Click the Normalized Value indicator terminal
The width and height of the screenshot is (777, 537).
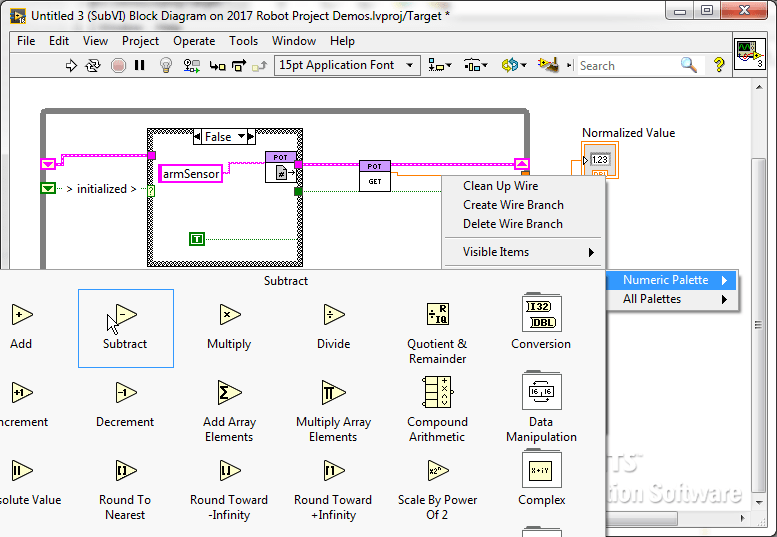(600, 160)
